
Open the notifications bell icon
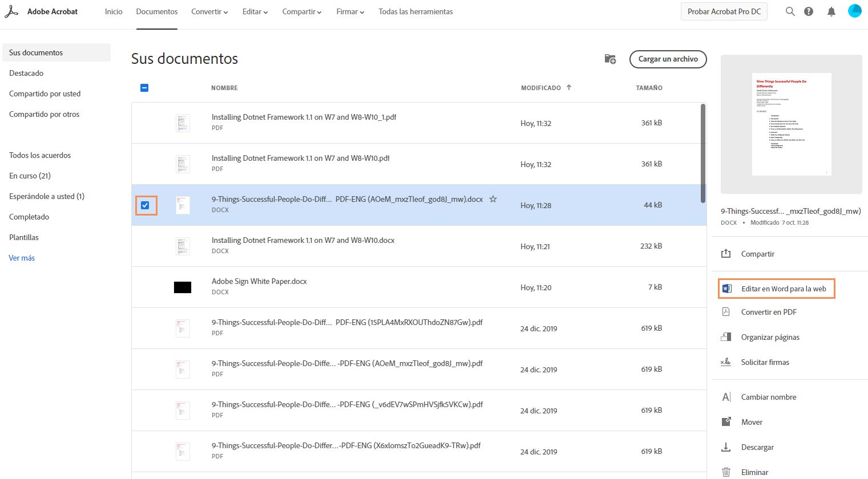pos(831,11)
